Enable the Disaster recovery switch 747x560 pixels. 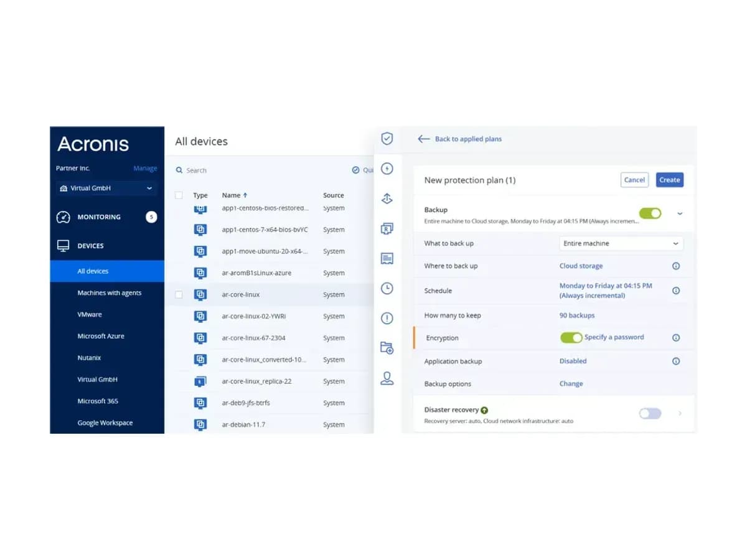(650, 413)
